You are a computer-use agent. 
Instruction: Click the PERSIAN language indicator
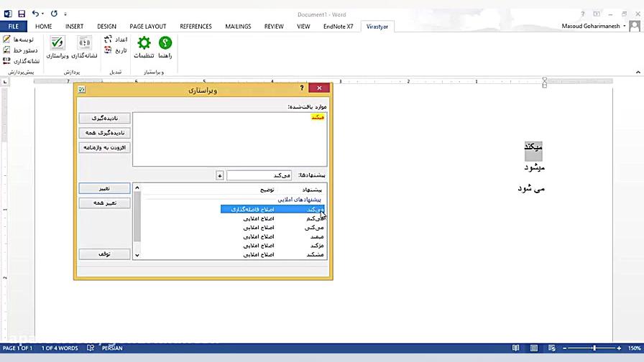coord(112,348)
